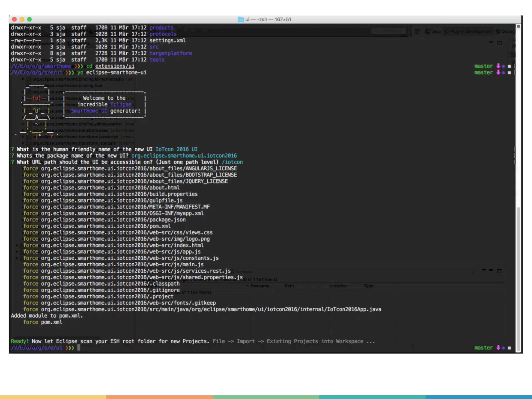
Task: Sort by Location column in Eclipse table
Action: [x=338, y=286]
